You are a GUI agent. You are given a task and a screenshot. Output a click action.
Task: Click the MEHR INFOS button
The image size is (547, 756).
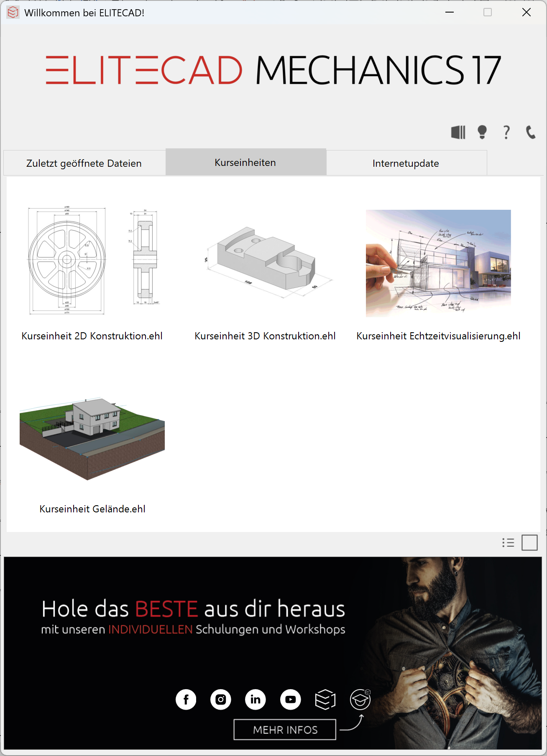[285, 730]
